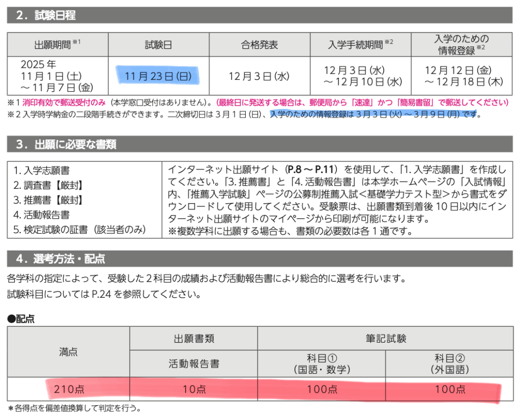The height and width of the screenshot is (420, 521).
Task: Select the 210点 full score cell
Action: click(x=69, y=389)
